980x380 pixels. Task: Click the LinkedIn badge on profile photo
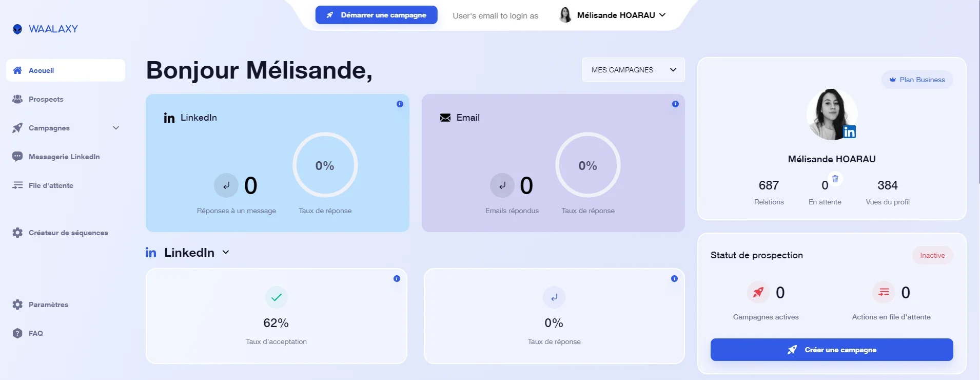coord(849,132)
